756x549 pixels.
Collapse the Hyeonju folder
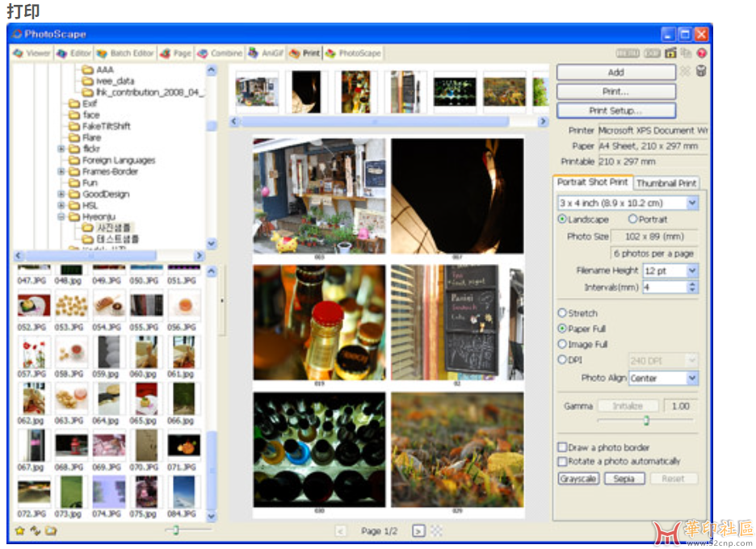(x=61, y=217)
